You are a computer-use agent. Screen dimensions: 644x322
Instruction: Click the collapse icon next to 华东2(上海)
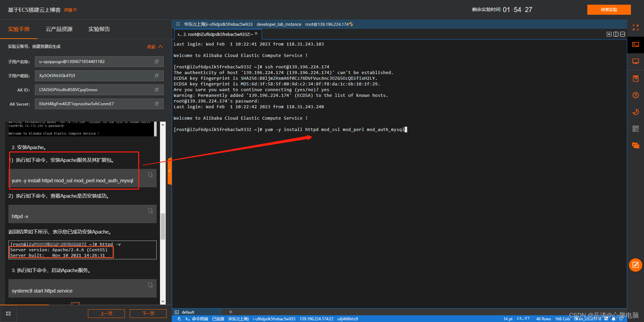(x=178, y=24)
